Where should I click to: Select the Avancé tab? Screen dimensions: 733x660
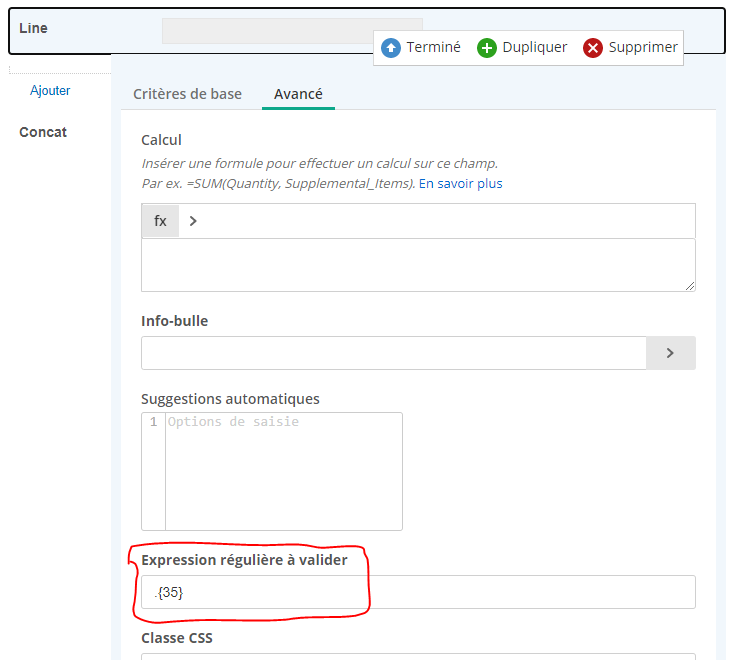298,94
